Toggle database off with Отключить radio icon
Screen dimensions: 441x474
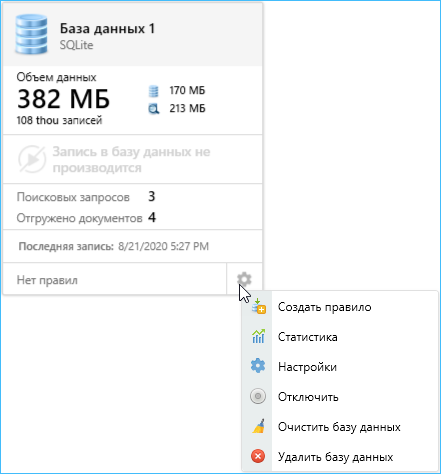click(258, 396)
